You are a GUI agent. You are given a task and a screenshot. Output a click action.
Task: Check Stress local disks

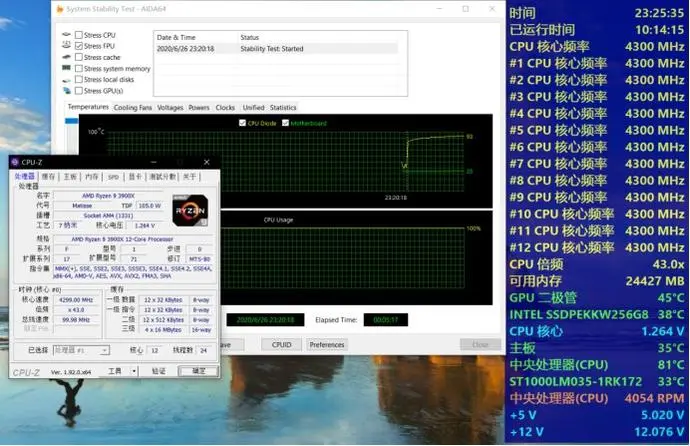(x=79, y=79)
